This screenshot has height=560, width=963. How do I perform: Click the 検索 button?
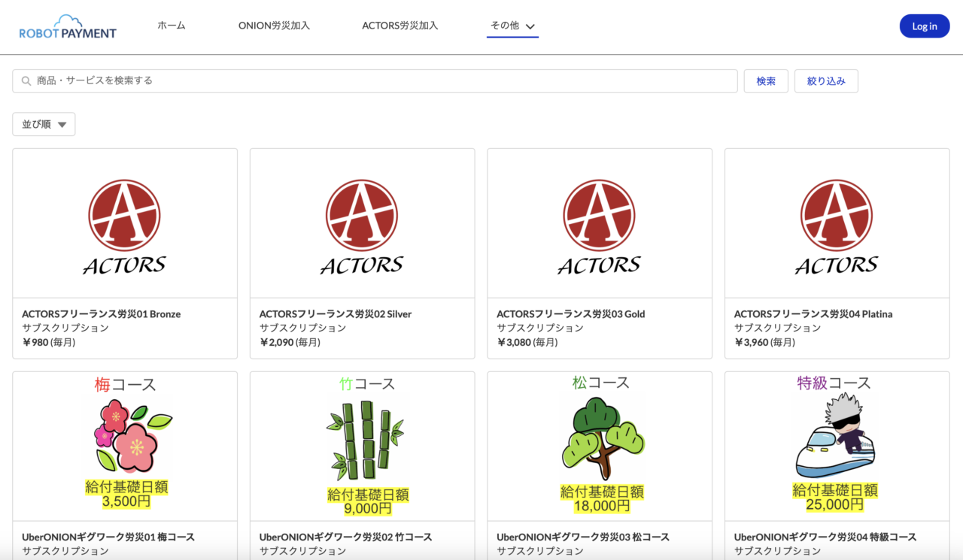[x=766, y=81]
